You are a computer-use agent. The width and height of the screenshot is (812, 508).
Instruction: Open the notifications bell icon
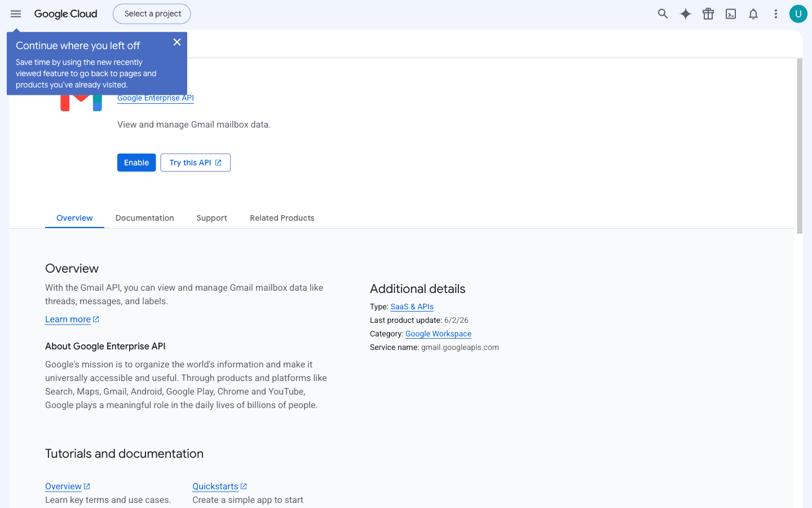click(753, 14)
